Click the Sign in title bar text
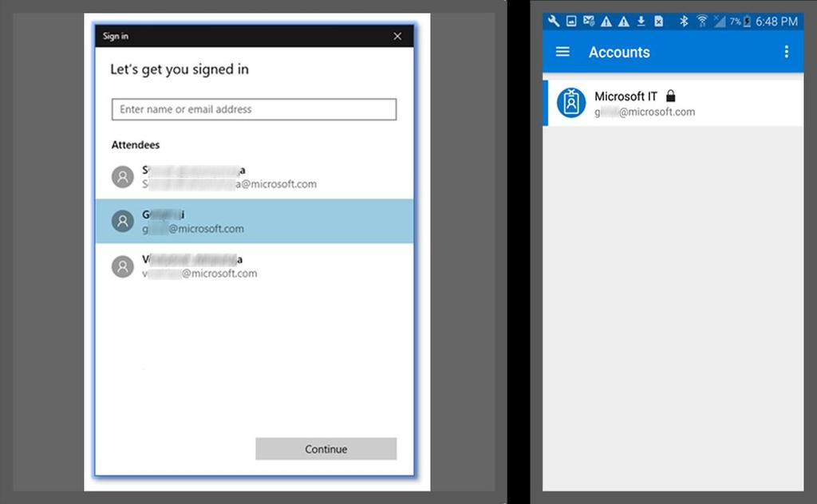The image size is (817, 504). 116,36
